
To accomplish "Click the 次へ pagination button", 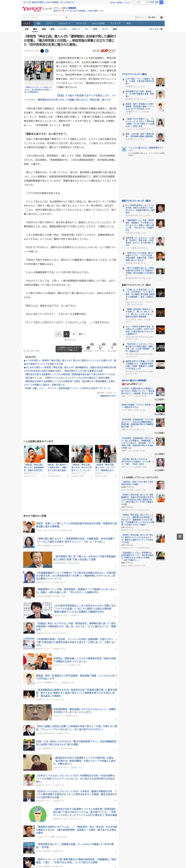I will coord(81,334).
